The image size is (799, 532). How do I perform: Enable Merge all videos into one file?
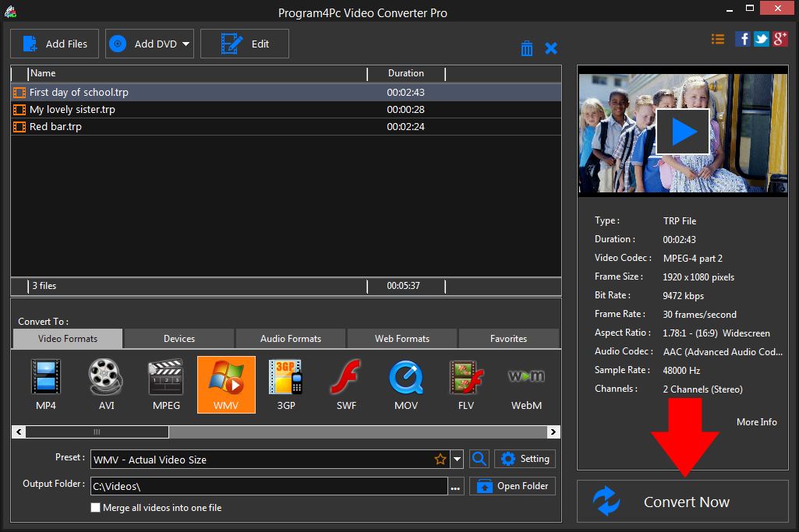pyautogui.click(x=95, y=507)
